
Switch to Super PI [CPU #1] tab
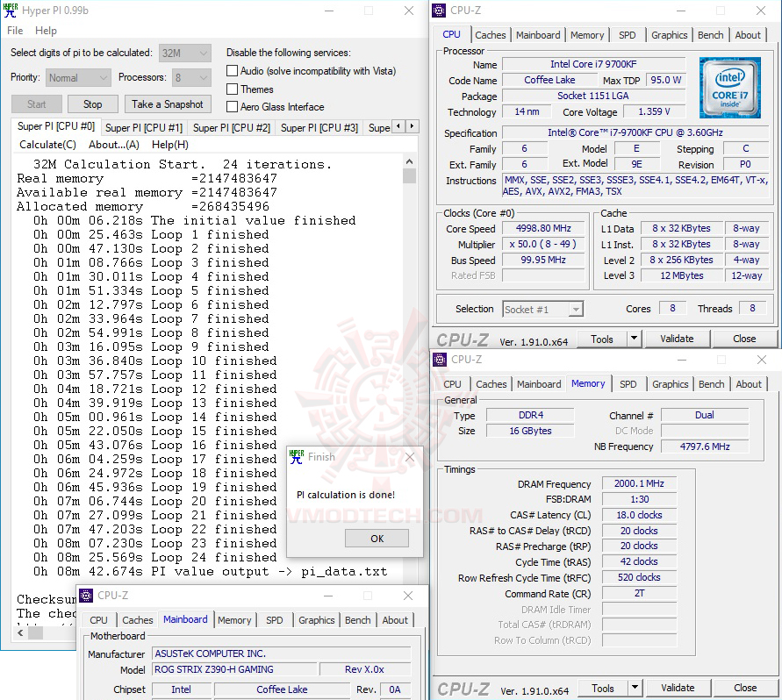(x=144, y=128)
